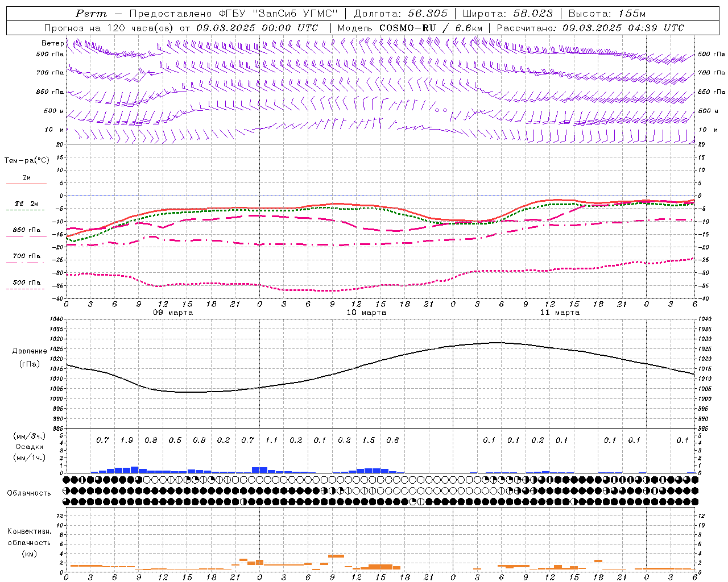Click the "(км)" convective height unit
Image resolution: width=728 pixels, height=582 pixels.
click(30, 554)
